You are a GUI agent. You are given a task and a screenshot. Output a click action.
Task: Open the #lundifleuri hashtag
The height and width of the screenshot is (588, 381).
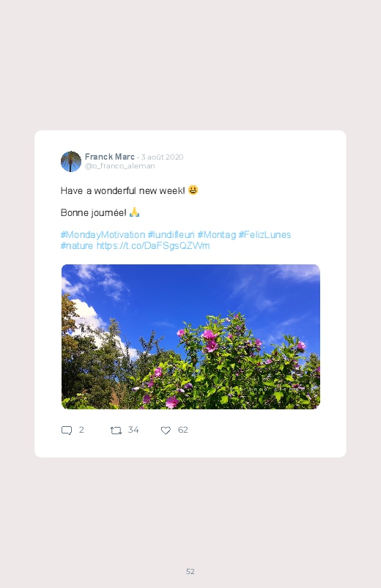pos(171,235)
